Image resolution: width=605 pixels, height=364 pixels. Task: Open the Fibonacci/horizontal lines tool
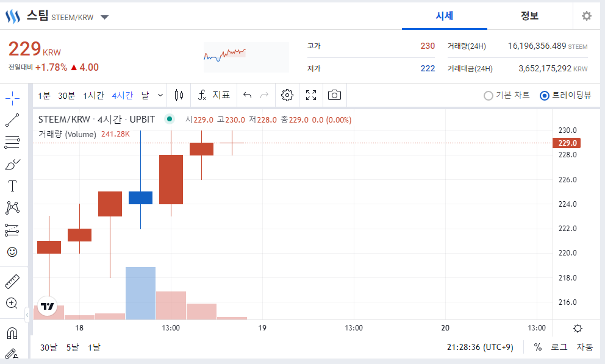click(12, 142)
